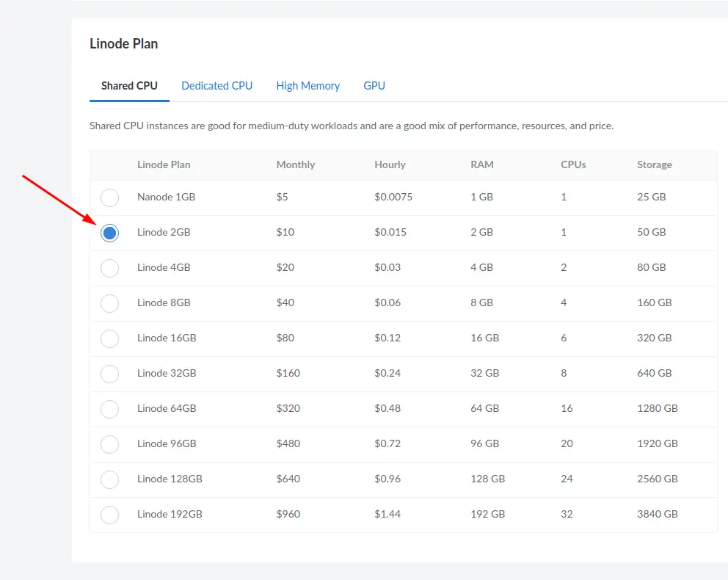Viewport: 728px width, 580px height.
Task: Click the $1.44 hourly rate
Action: coord(387,515)
